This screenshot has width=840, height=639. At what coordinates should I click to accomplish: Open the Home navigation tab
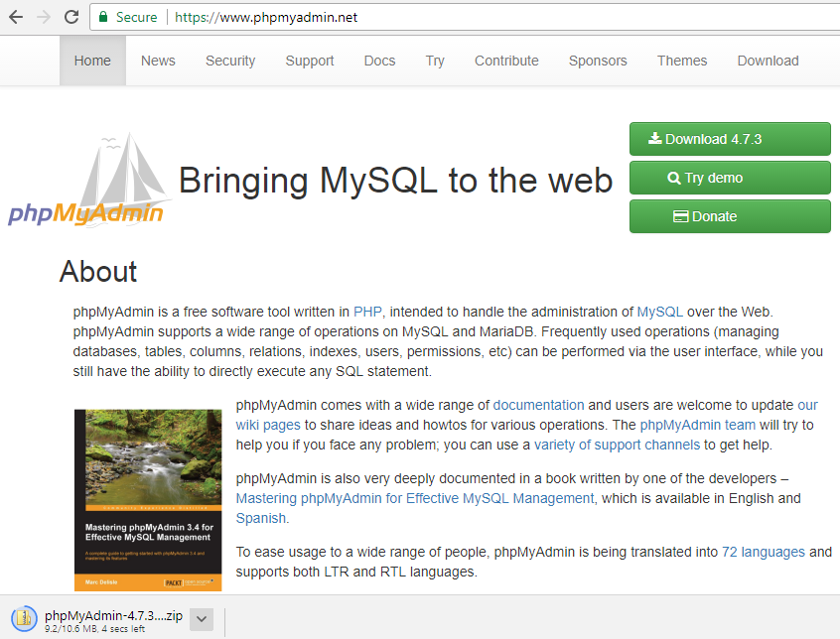click(x=92, y=61)
